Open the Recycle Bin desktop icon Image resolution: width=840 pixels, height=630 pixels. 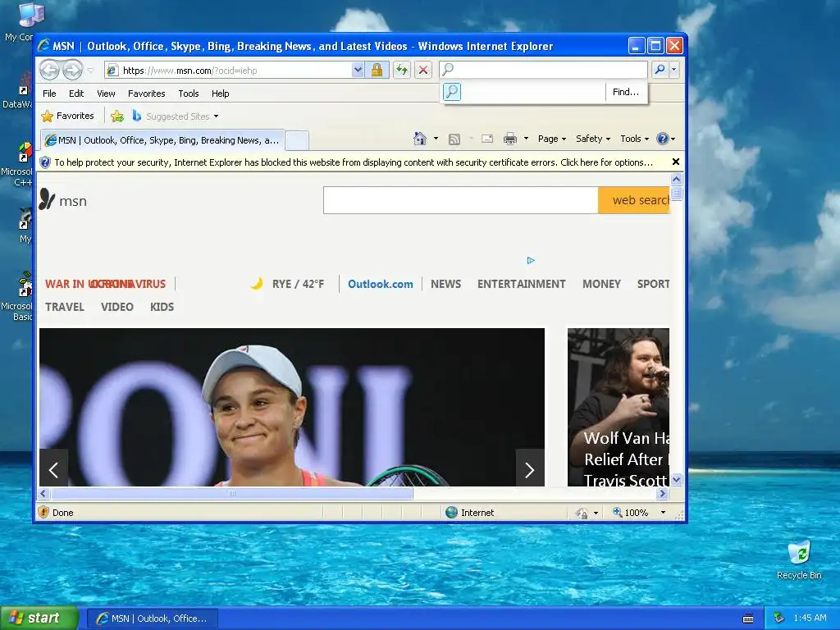point(799,560)
